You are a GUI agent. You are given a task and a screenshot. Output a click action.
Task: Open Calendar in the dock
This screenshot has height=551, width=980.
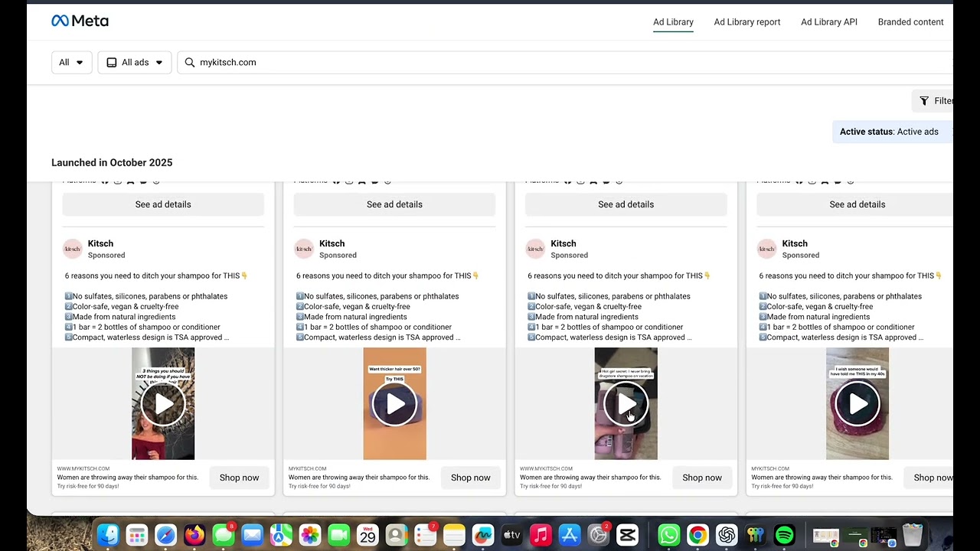tap(367, 535)
